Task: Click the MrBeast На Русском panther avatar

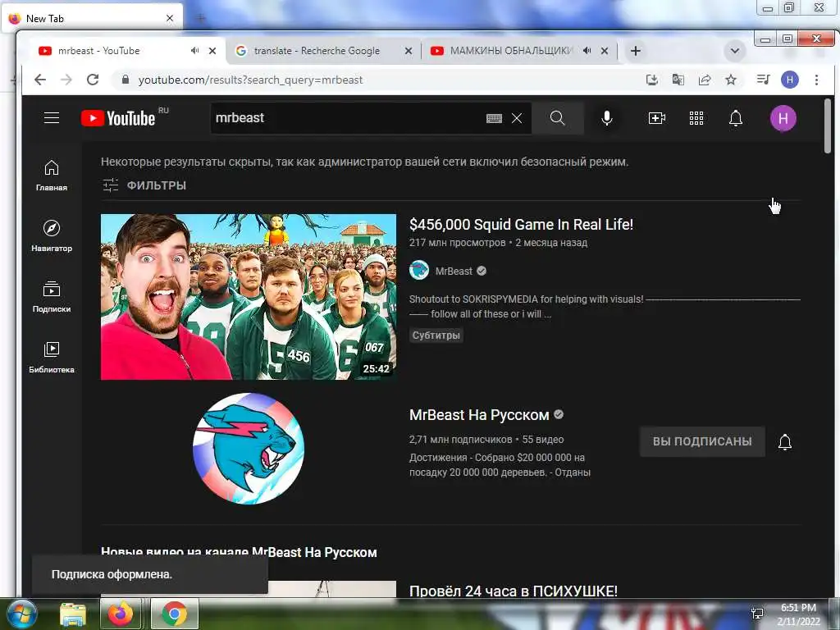Action: click(249, 449)
